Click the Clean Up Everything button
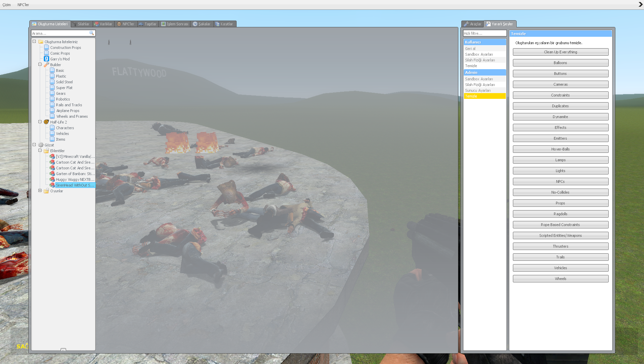 coord(560,52)
